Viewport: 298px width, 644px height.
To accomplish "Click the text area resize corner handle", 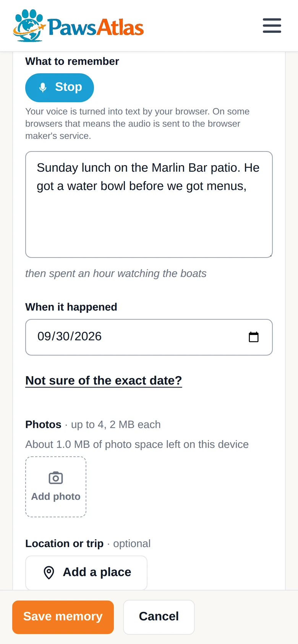I will coord(270,255).
